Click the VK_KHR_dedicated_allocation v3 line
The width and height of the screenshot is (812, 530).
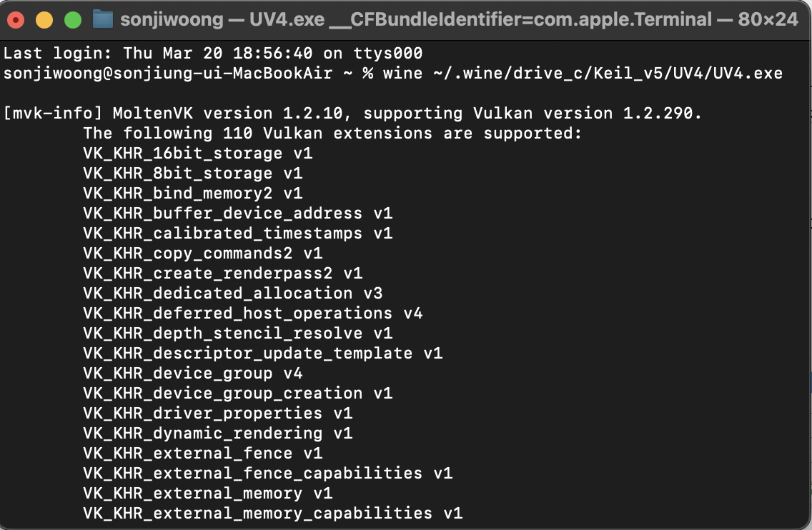tap(232, 293)
